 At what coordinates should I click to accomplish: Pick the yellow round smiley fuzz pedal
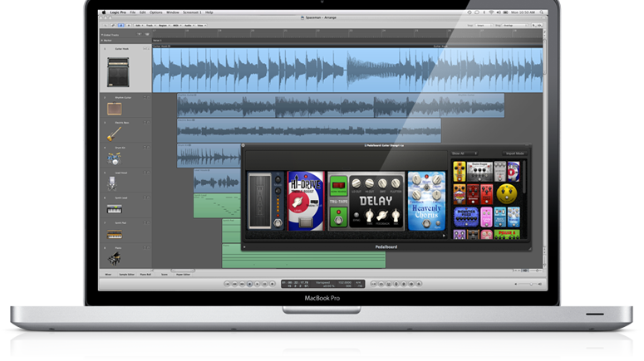click(506, 194)
